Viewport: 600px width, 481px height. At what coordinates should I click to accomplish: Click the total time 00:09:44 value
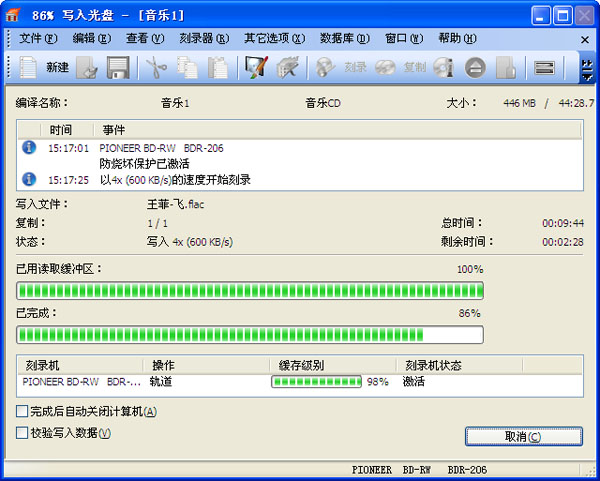[x=563, y=223]
